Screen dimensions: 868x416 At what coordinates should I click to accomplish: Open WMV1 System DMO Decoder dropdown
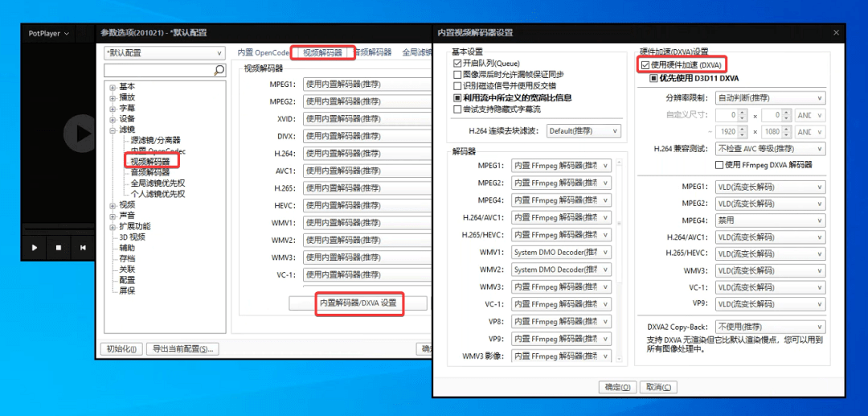point(561,252)
